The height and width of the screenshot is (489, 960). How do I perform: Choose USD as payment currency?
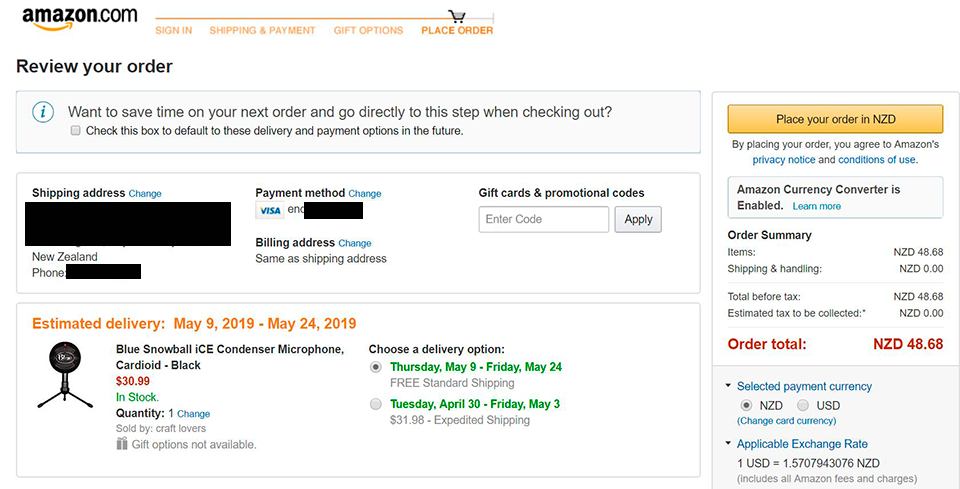[x=803, y=405]
